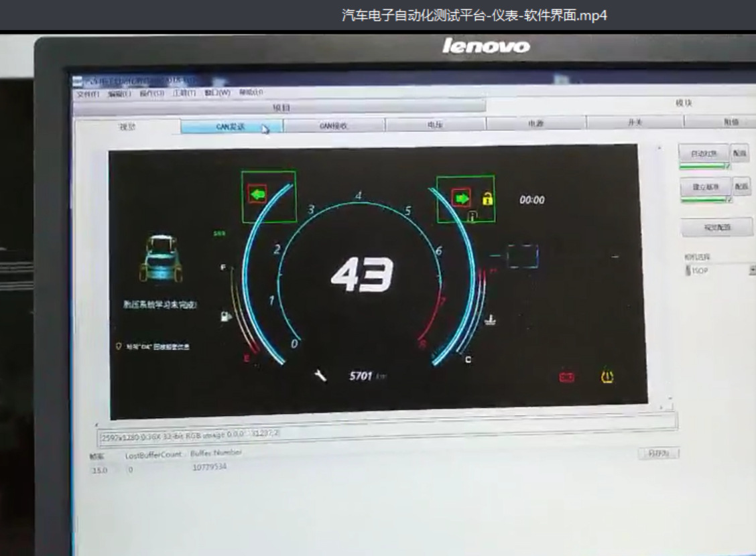756x556 pixels.
Task: Click the 配置 button in the top button row
Action: pyautogui.click(x=740, y=153)
